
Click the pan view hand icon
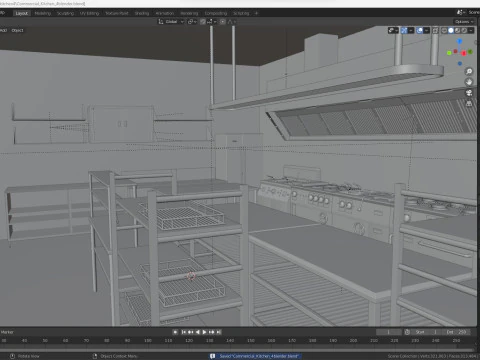pyautogui.click(x=469, y=82)
